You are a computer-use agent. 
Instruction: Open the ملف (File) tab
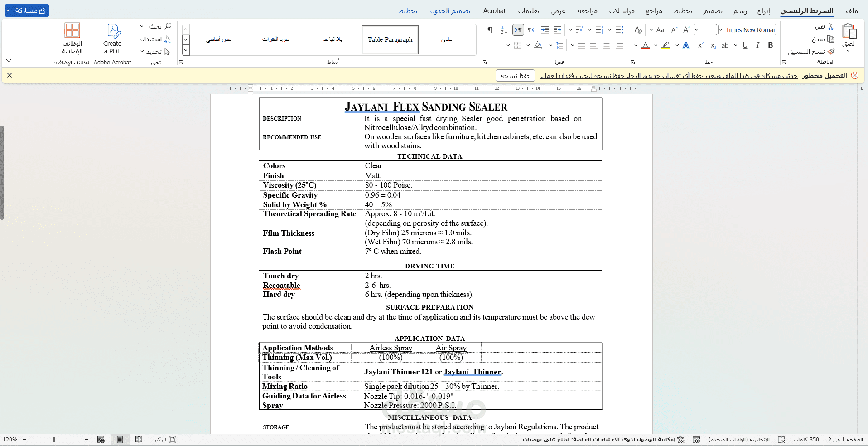(x=852, y=11)
